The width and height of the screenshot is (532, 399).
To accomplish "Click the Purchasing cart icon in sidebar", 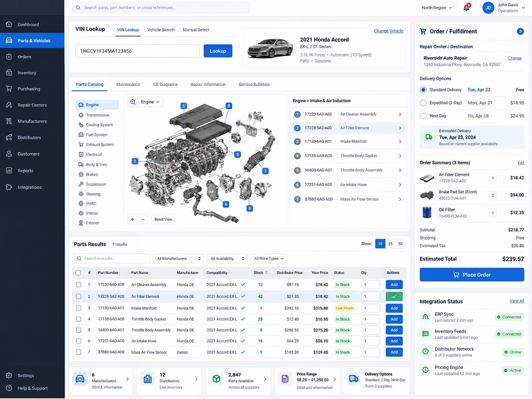I will coord(9,88).
